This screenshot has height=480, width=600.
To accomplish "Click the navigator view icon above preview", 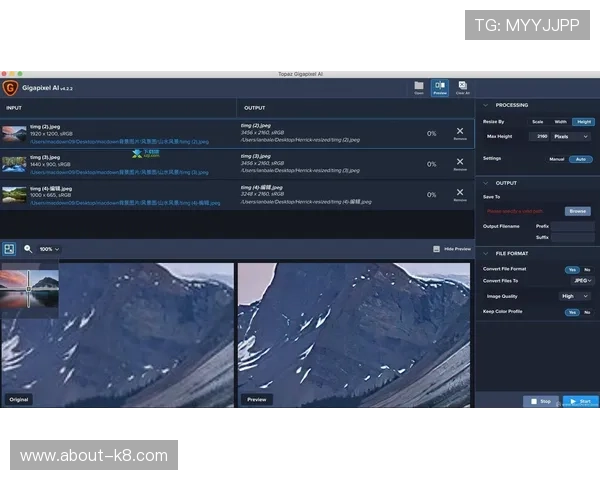I will (x=9, y=248).
